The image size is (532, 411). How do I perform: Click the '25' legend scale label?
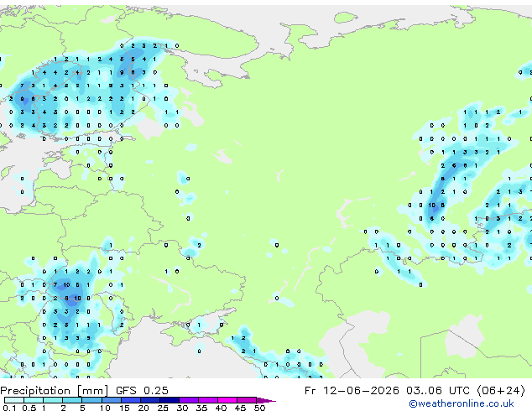(x=163, y=408)
